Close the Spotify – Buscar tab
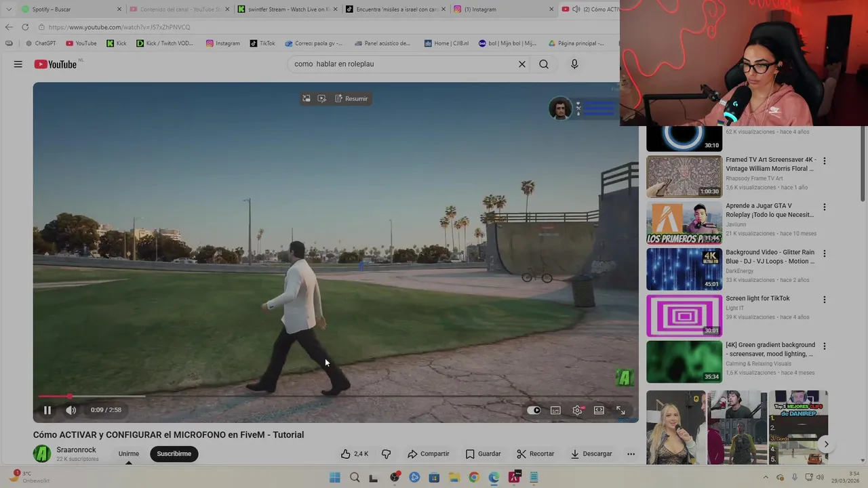 (x=119, y=9)
